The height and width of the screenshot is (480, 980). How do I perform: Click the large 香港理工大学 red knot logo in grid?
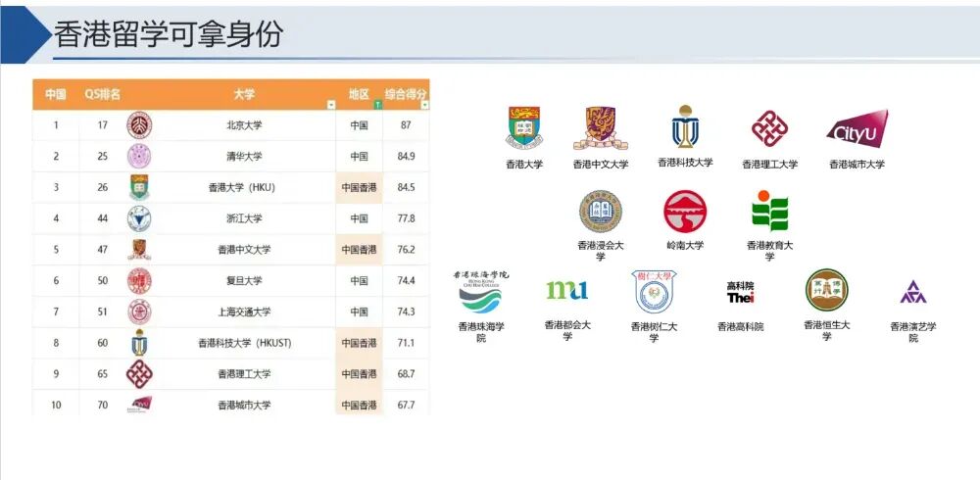769,128
